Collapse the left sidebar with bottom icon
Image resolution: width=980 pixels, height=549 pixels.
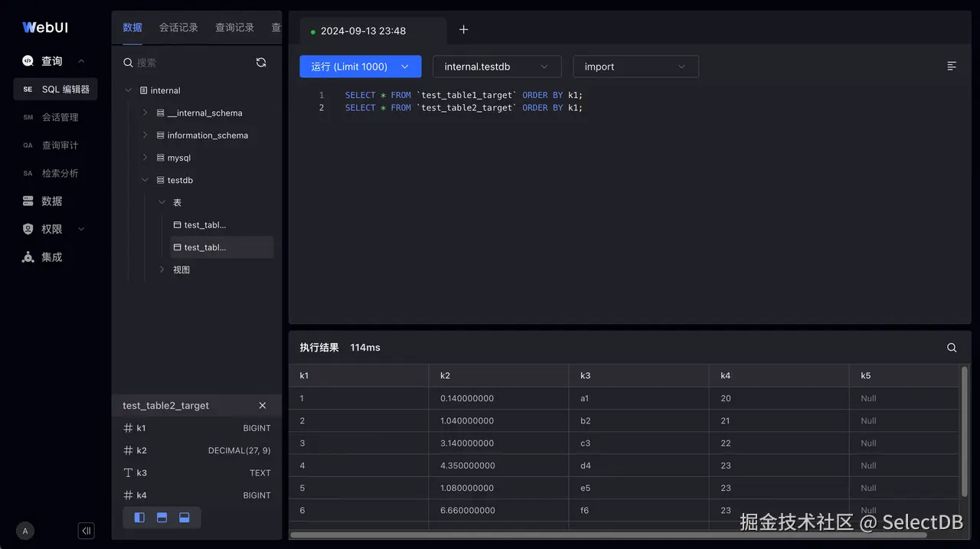87,531
